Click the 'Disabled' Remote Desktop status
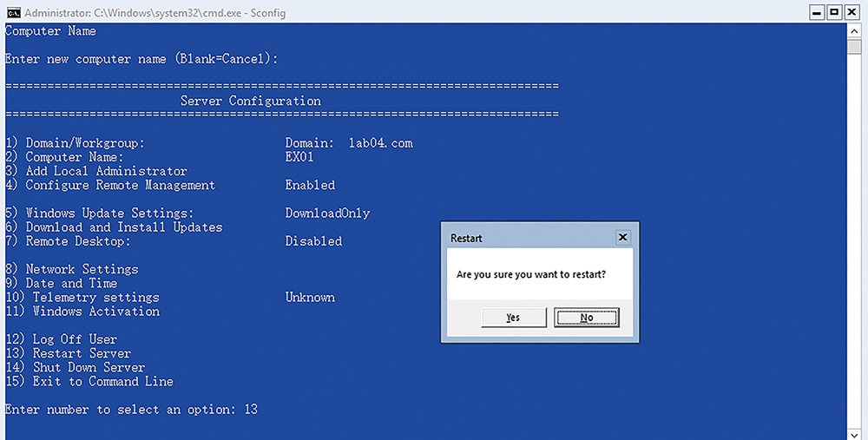Viewport: 868px width, 440px height. [313, 241]
